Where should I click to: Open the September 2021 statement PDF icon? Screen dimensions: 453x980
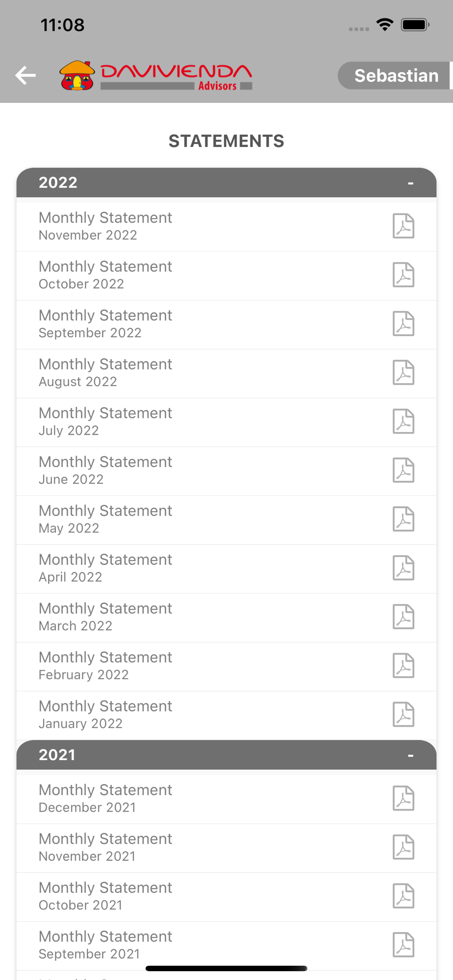[403, 945]
